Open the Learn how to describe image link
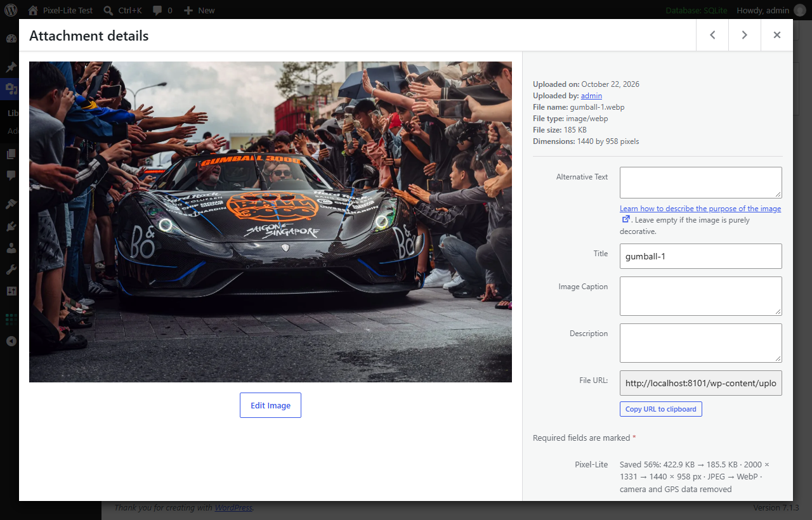Screen dimensions: 812x520 coord(700,209)
